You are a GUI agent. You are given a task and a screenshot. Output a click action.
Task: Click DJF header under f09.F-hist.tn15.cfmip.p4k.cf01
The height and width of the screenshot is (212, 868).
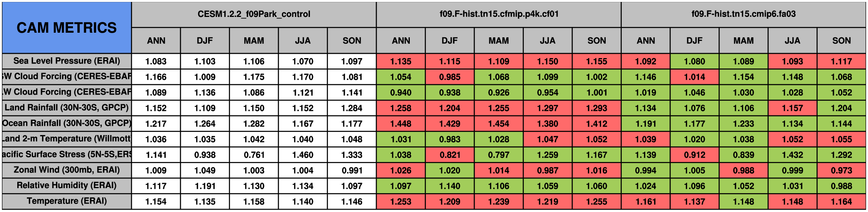click(449, 40)
